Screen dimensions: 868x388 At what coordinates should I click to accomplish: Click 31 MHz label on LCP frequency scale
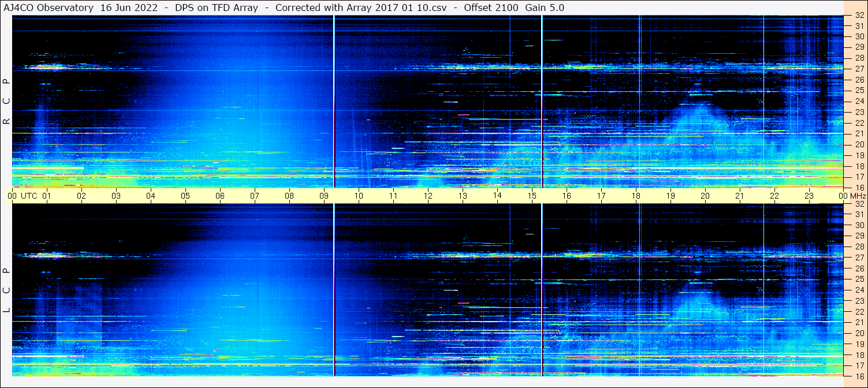click(859, 214)
